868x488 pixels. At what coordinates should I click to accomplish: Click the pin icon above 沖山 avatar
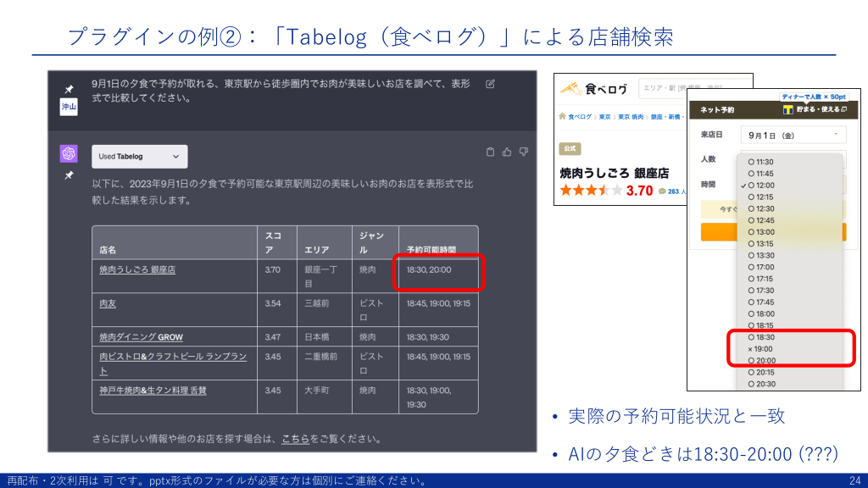click(x=69, y=88)
